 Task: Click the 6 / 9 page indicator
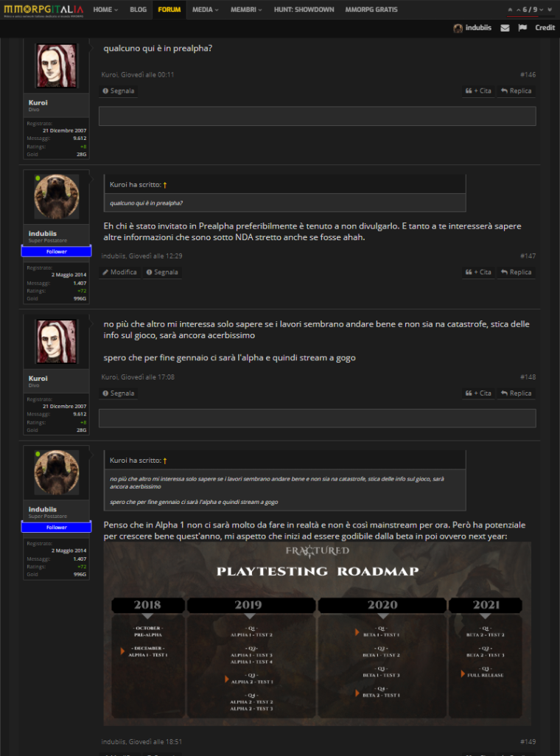tap(530, 10)
